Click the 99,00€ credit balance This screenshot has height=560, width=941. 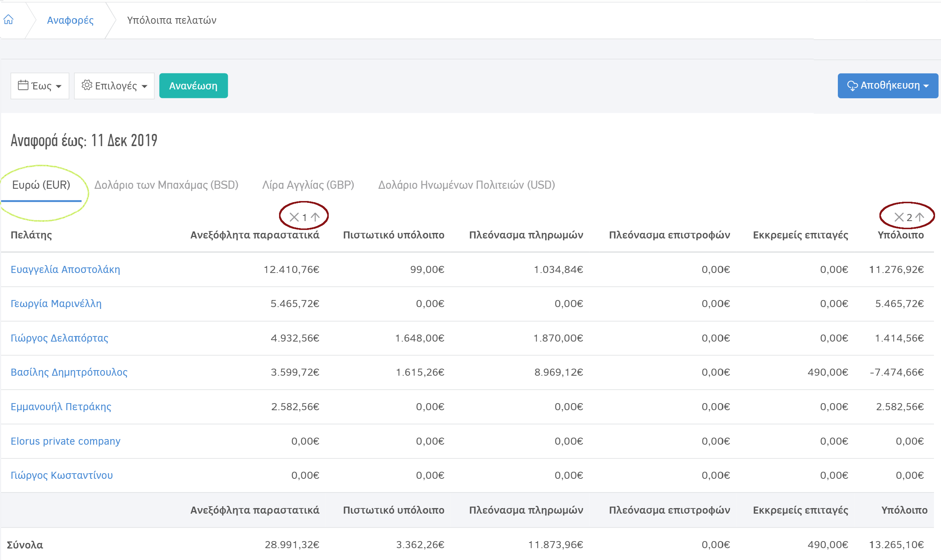pos(427,270)
